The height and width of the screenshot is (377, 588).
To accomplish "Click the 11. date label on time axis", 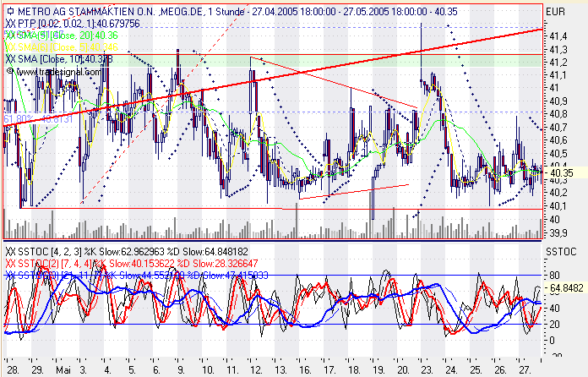I will [232, 370].
